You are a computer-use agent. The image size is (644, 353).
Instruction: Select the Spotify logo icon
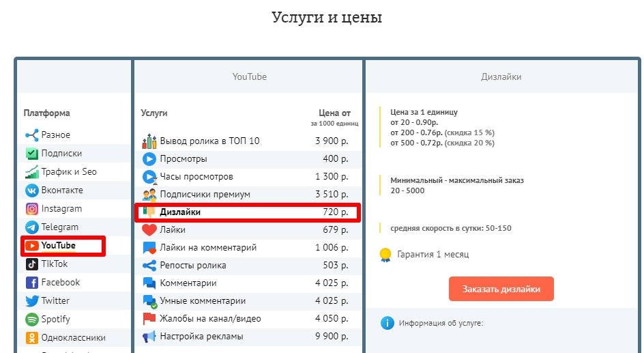click(x=31, y=320)
